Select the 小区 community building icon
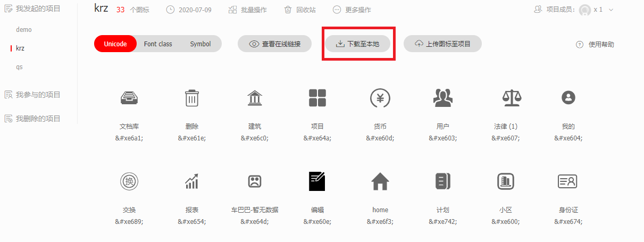This screenshot has width=644, height=242. click(x=506, y=181)
